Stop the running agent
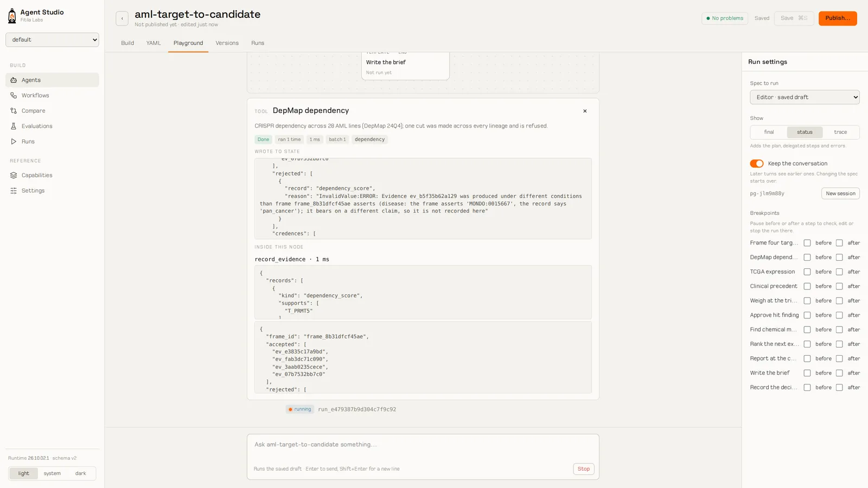Image resolution: width=868 pixels, height=488 pixels. click(584, 469)
